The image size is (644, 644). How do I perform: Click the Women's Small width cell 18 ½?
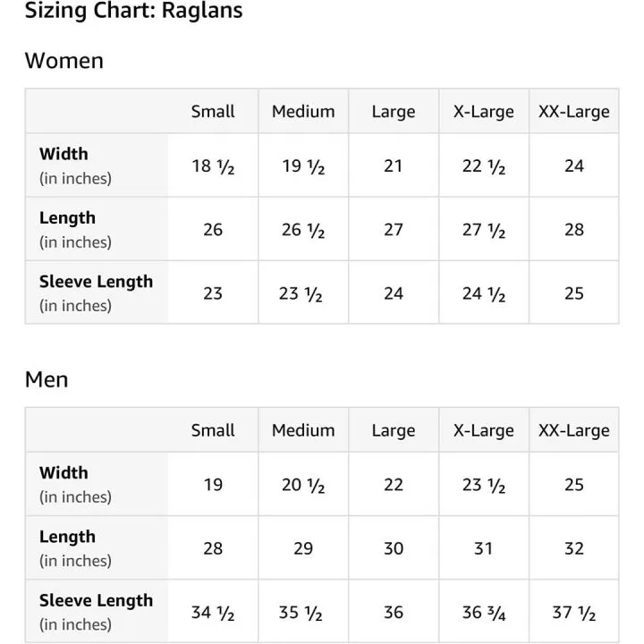[213, 165]
